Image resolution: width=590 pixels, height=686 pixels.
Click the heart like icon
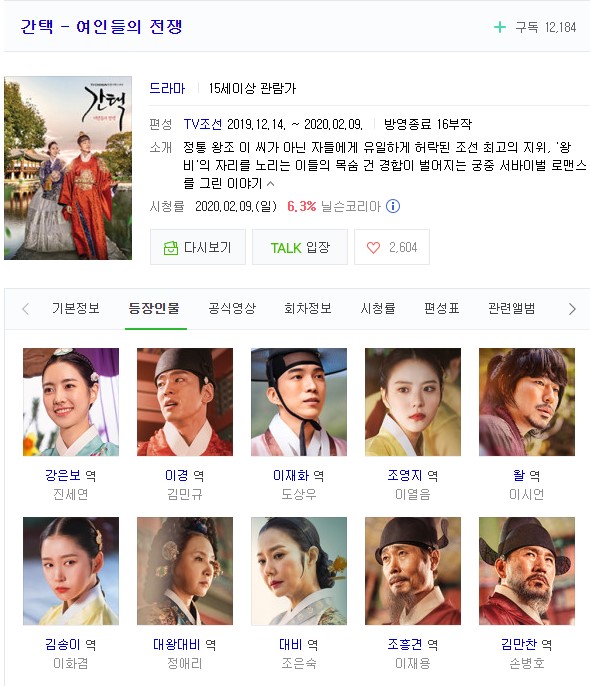click(373, 248)
